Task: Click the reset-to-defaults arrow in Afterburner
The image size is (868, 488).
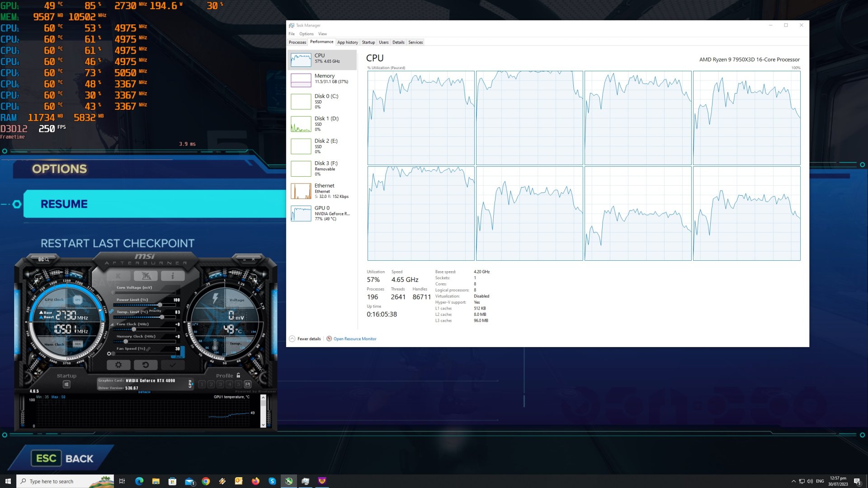Action: click(146, 365)
